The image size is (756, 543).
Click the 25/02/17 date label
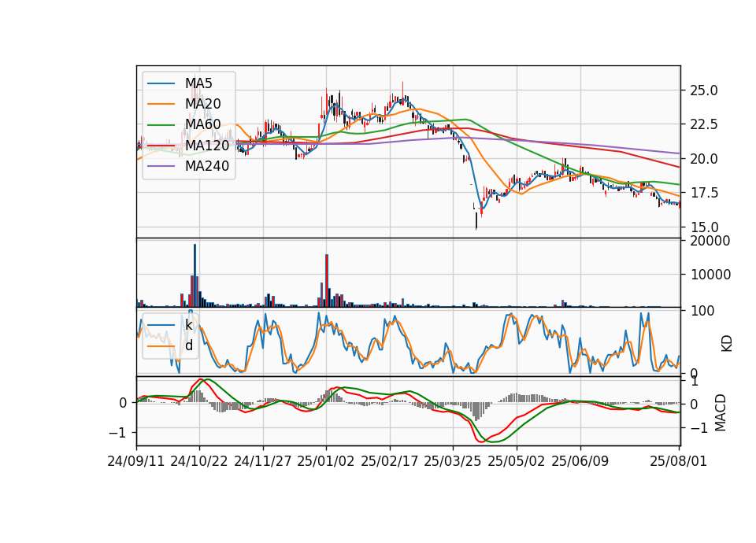390,461
